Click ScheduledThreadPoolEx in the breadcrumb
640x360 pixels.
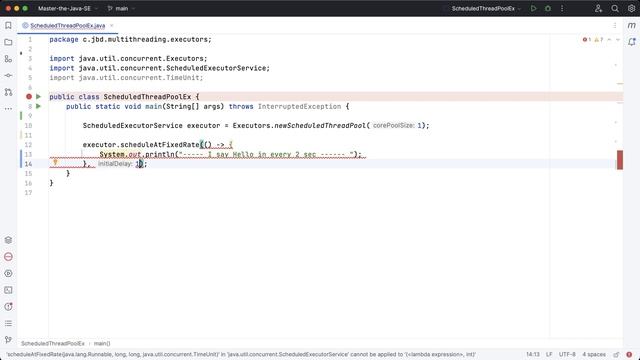pyautogui.click(x=53, y=344)
